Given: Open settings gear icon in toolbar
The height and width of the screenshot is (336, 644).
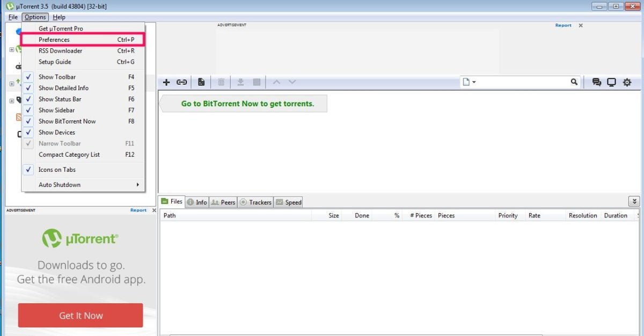Looking at the screenshot, I should click(x=627, y=82).
